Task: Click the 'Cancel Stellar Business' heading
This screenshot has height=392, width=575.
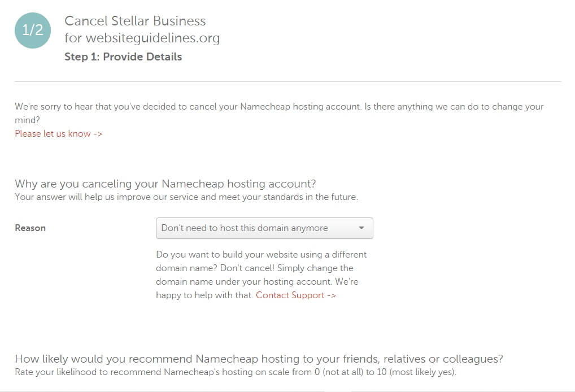Action: click(135, 21)
